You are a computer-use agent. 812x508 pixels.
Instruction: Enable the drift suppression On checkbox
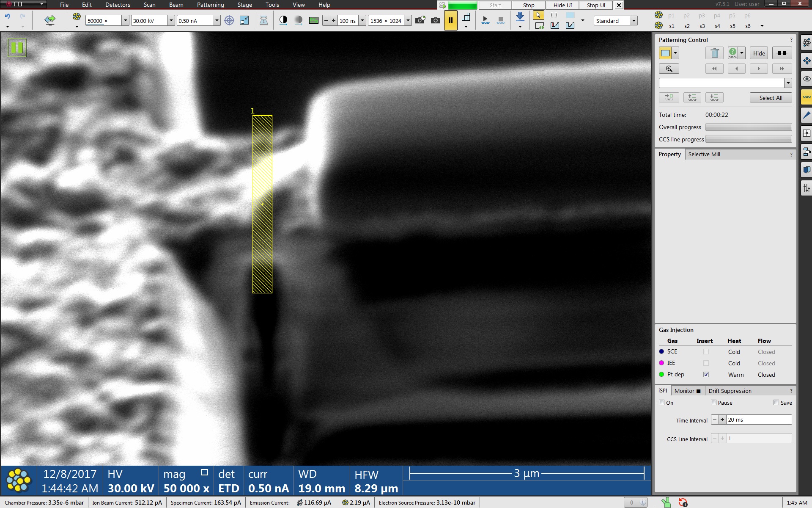662,403
